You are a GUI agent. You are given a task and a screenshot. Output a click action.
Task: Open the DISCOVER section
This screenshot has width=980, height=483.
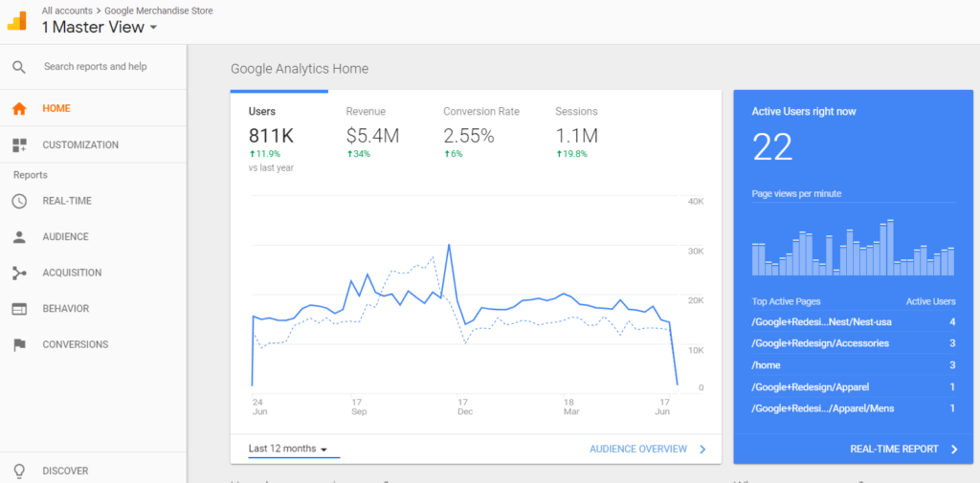click(x=65, y=471)
